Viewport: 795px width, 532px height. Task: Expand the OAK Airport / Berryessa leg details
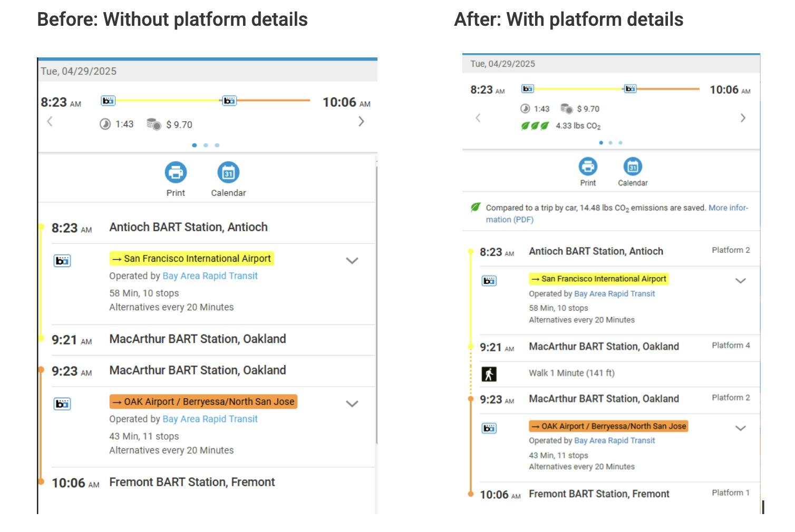352,404
